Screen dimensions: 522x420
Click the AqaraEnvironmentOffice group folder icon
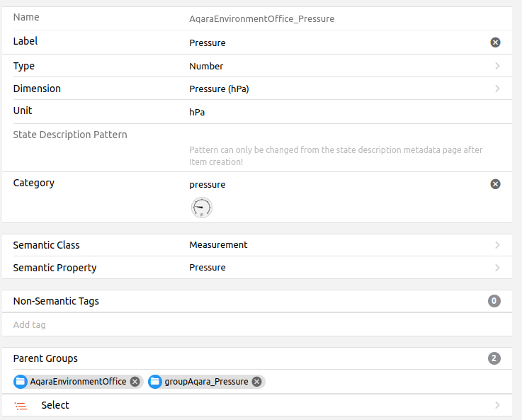coord(21,382)
